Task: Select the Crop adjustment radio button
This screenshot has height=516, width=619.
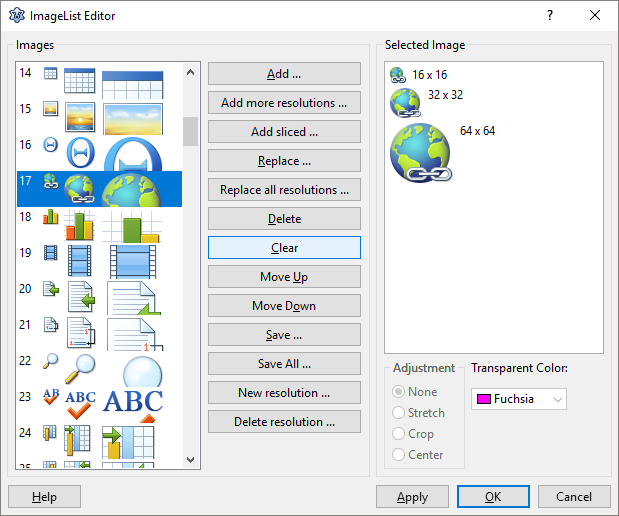Action: pyautogui.click(x=401, y=434)
